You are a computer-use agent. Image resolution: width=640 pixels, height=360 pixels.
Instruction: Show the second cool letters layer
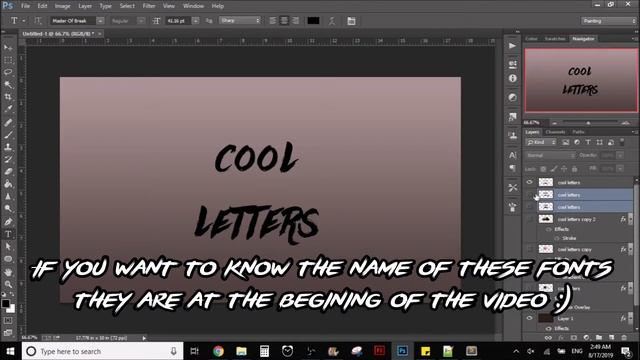click(x=530, y=195)
